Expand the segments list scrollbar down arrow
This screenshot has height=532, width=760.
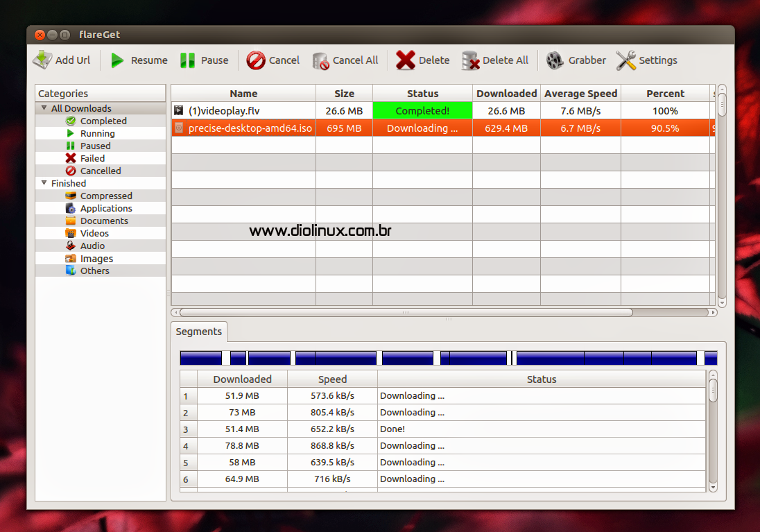point(714,487)
